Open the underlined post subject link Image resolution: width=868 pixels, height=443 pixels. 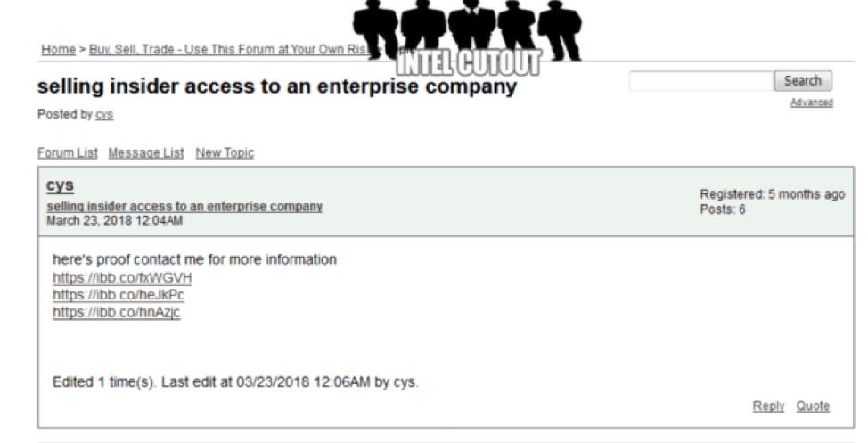pos(184,207)
